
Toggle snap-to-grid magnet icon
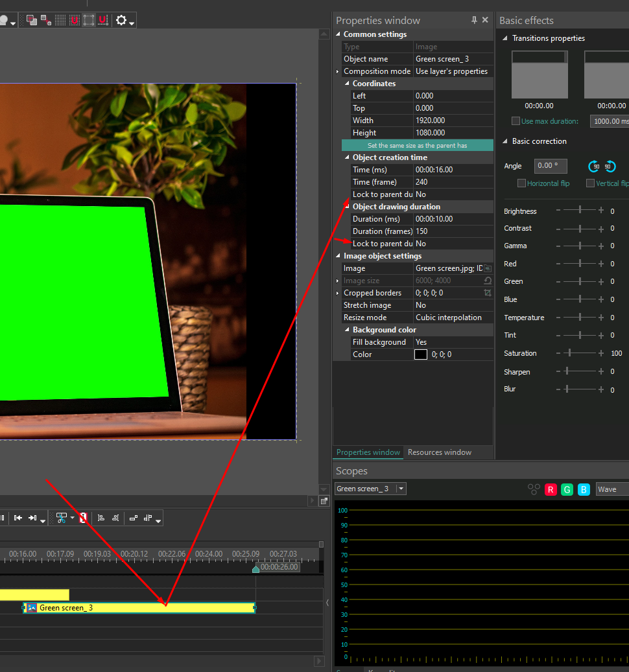[75, 20]
